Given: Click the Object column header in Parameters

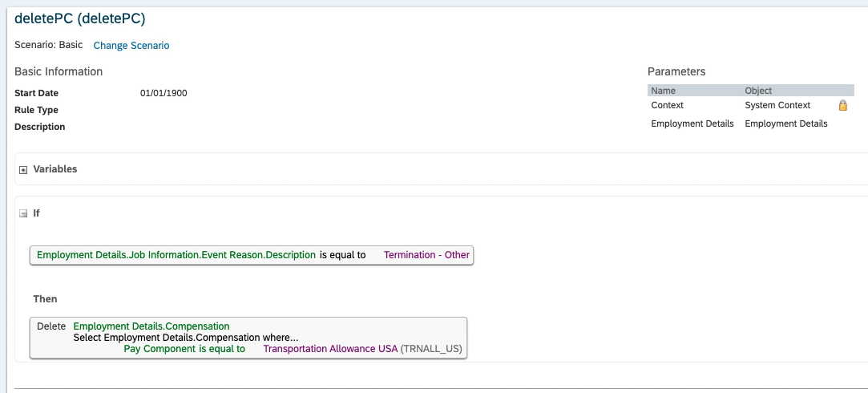Looking at the screenshot, I should (x=758, y=91).
